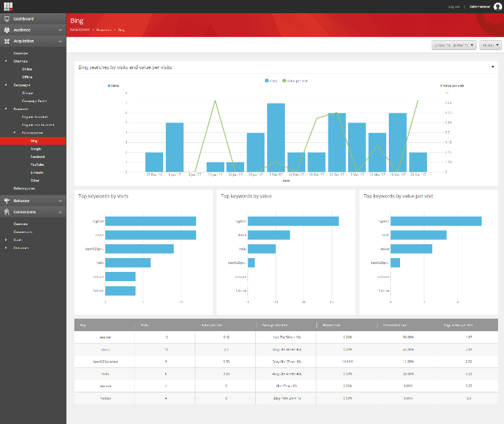This screenshot has width=504, height=424.
Task: Select LinkedIn under Paid overview
Action: [37, 172]
